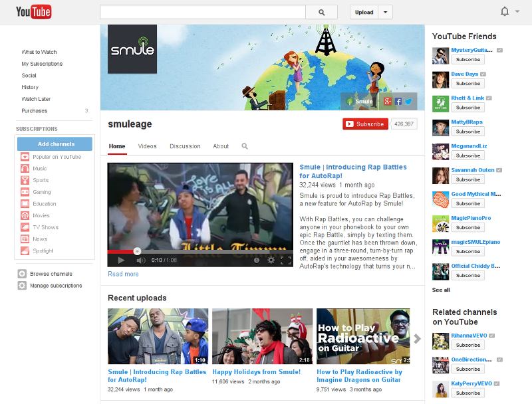Switch to the Videos tab
Screen dimensions: 532x404
pos(147,146)
